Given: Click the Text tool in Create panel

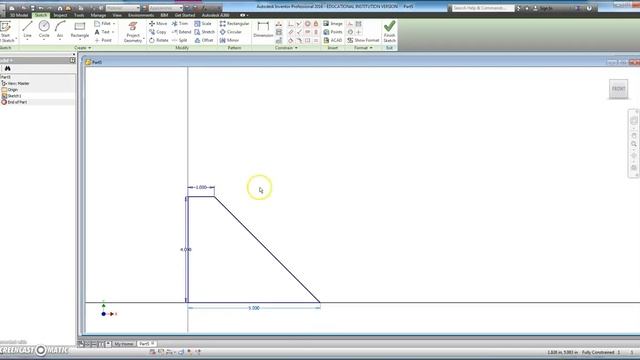Looking at the screenshot, I should pos(102,32).
